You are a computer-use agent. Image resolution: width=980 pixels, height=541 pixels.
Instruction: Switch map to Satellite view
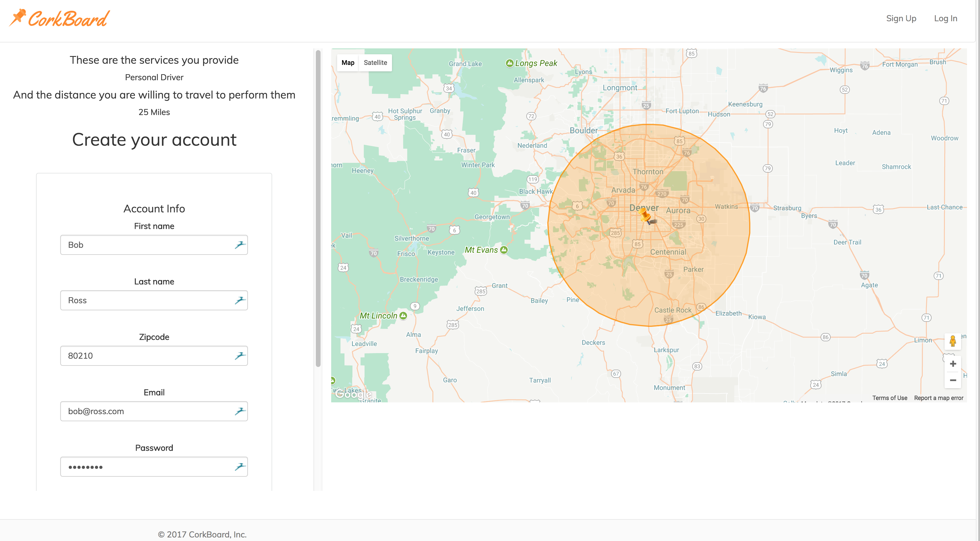(375, 63)
